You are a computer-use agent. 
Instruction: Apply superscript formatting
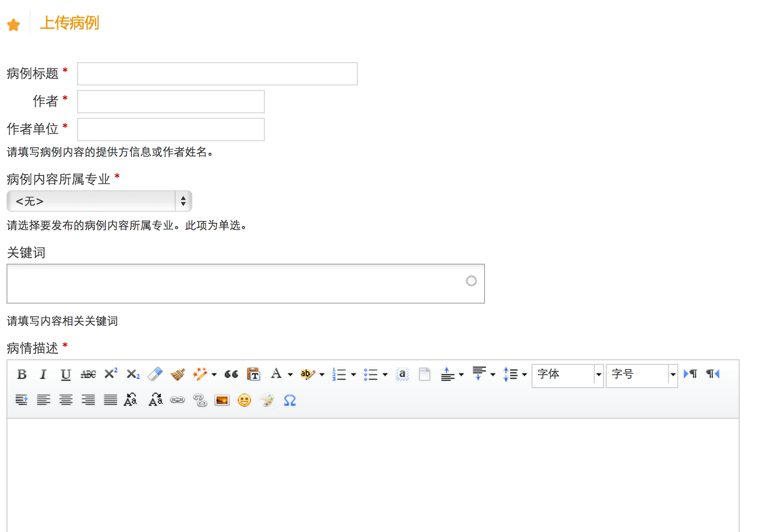111,374
